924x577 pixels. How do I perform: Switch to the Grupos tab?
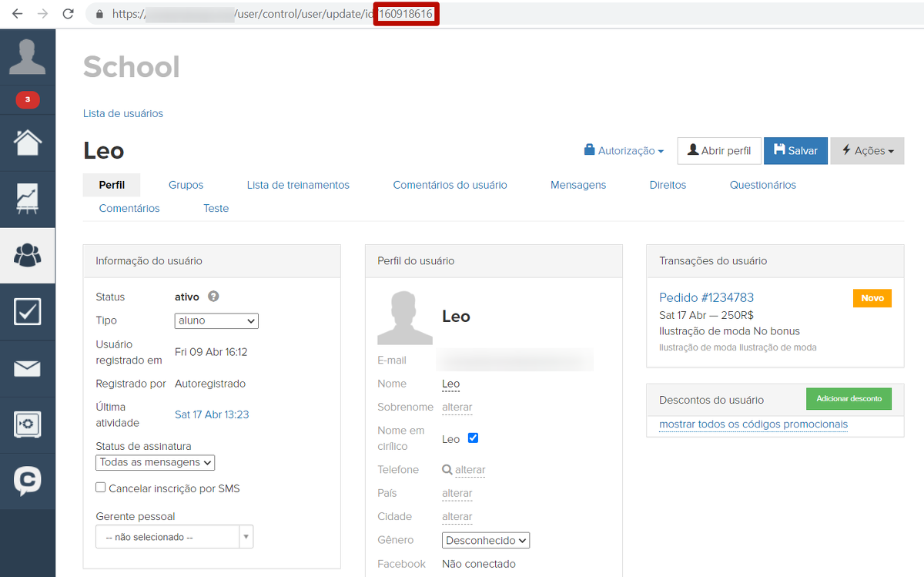pyautogui.click(x=186, y=185)
